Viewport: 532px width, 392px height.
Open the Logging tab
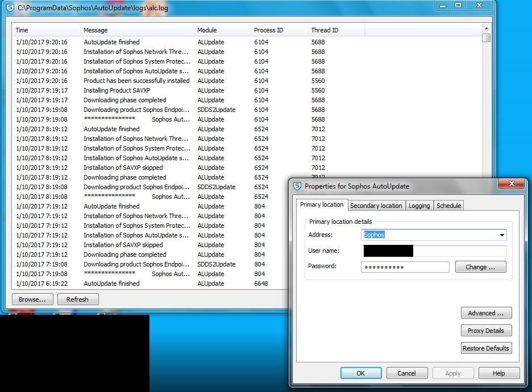point(419,206)
